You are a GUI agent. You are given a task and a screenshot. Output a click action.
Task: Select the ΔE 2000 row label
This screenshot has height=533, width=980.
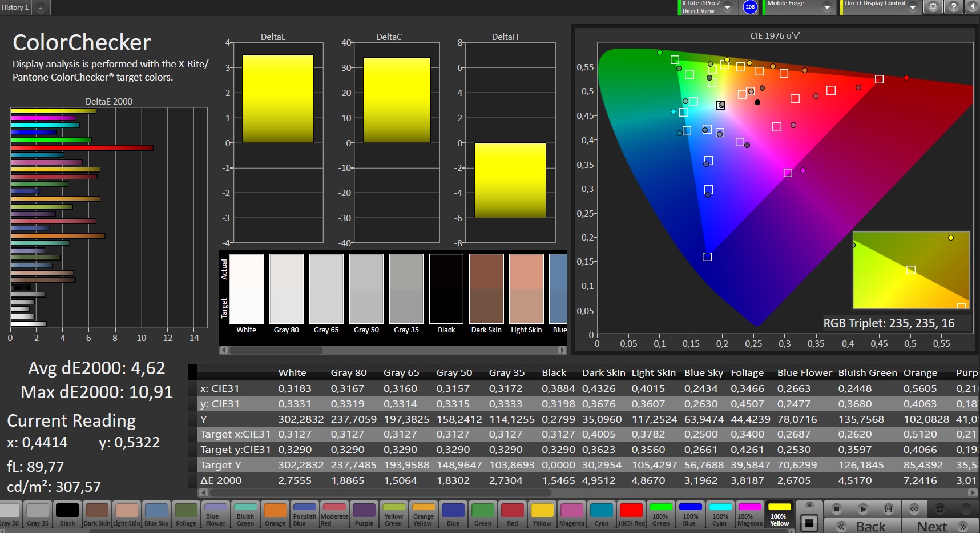click(221, 480)
